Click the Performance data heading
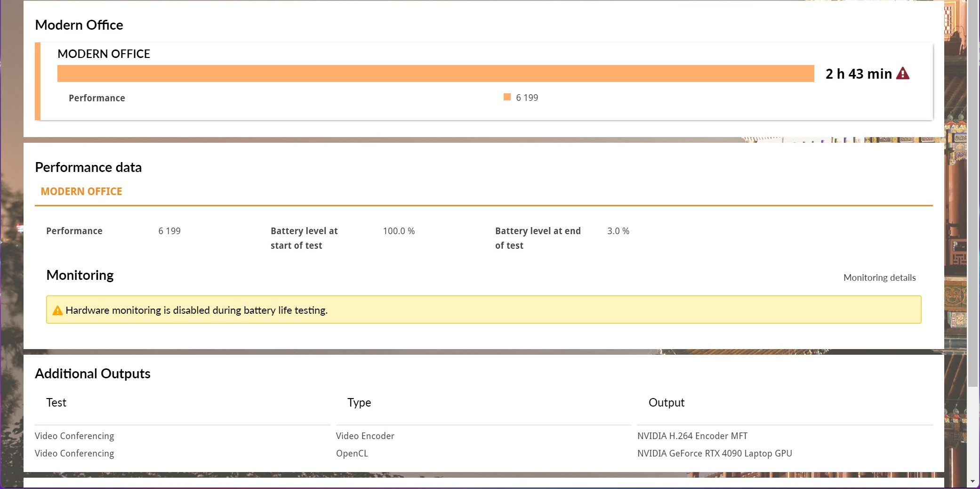Image resolution: width=980 pixels, height=489 pixels. 88,167
